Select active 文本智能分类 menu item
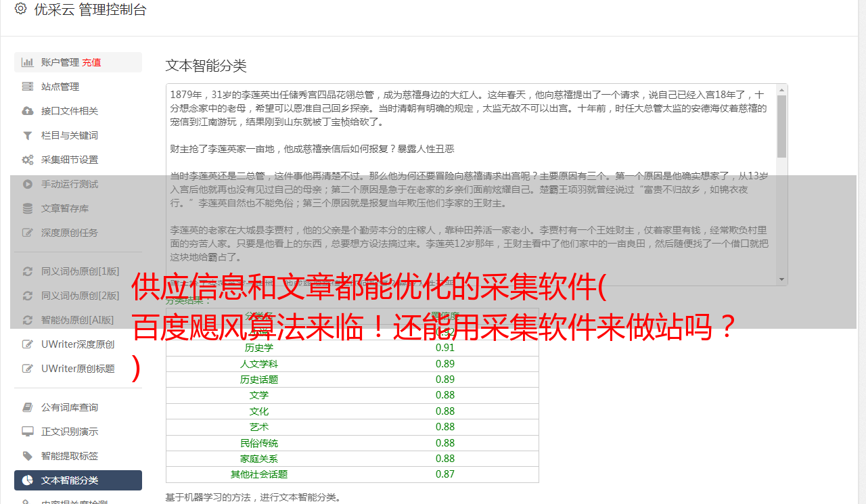The height and width of the screenshot is (504, 866). pyautogui.click(x=78, y=480)
